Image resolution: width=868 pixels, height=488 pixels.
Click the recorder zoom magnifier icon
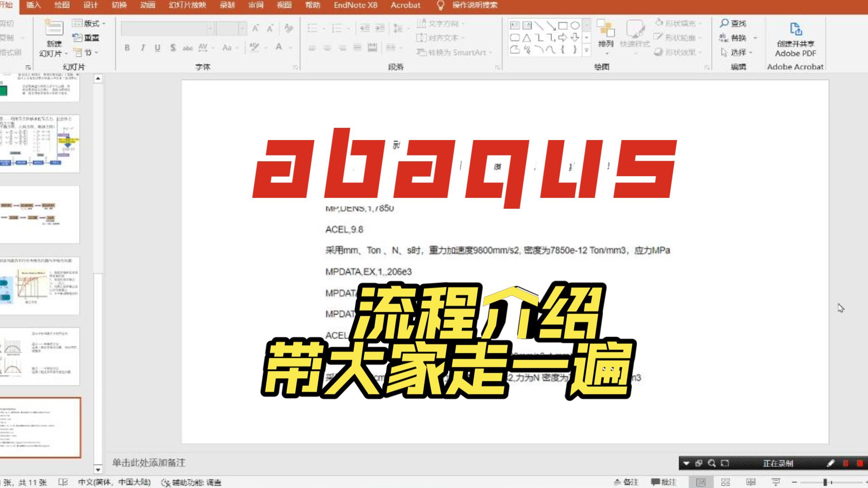pyautogui.click(x=712, y=463)
